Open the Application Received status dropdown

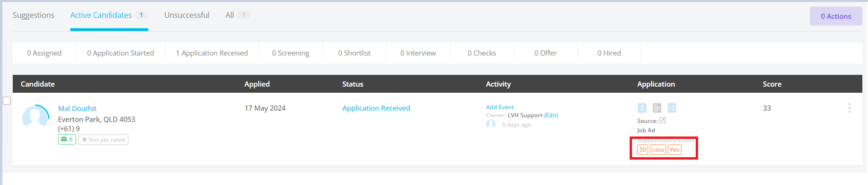click(x=376, y=108)
